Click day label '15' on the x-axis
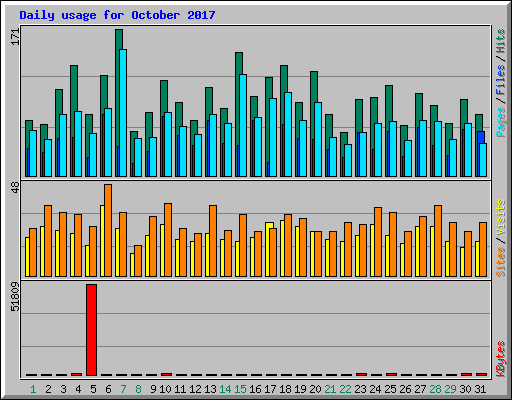512x400 pixels. (240, 389)
